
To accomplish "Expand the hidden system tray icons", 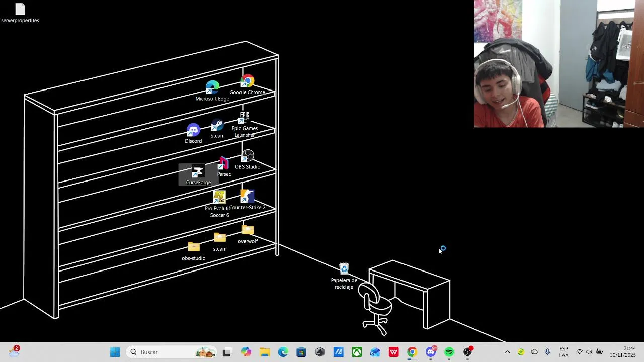I will (507, 352).
